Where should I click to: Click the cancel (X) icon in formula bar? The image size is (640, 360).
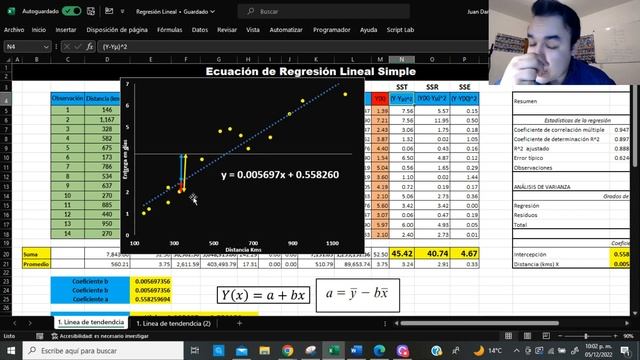tap(67, 47)
